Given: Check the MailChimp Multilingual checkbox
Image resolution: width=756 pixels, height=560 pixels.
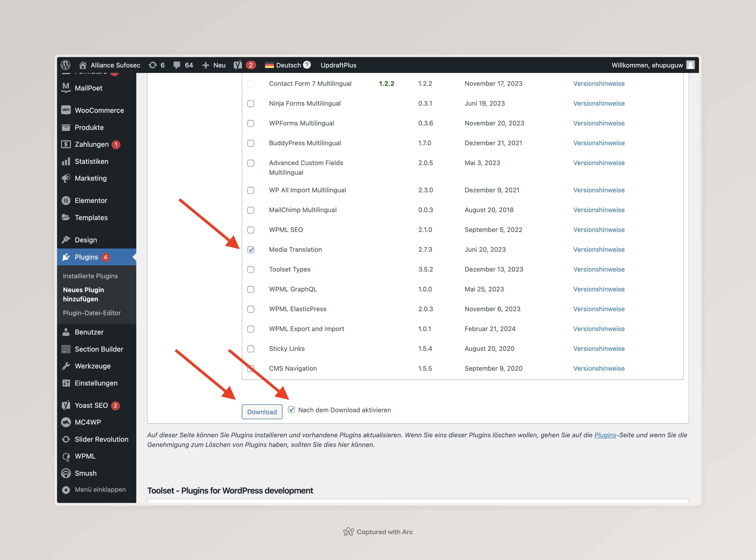Looking at the screenshot, I should [x=251, y=210].
